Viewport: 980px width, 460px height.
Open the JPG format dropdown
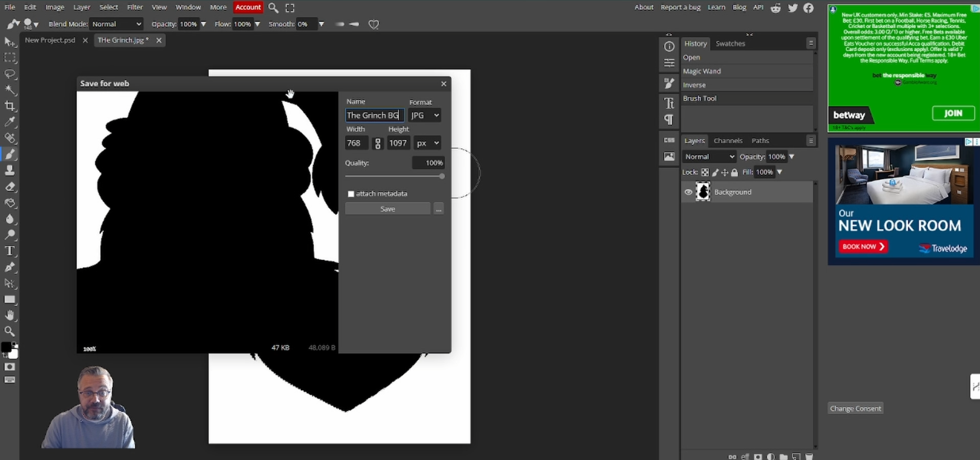coord(425,115)
